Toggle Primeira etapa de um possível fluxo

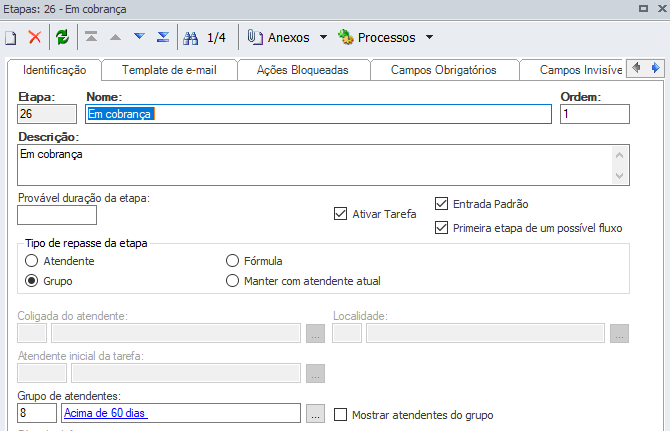pyautogui.click(x=441, y=228)
